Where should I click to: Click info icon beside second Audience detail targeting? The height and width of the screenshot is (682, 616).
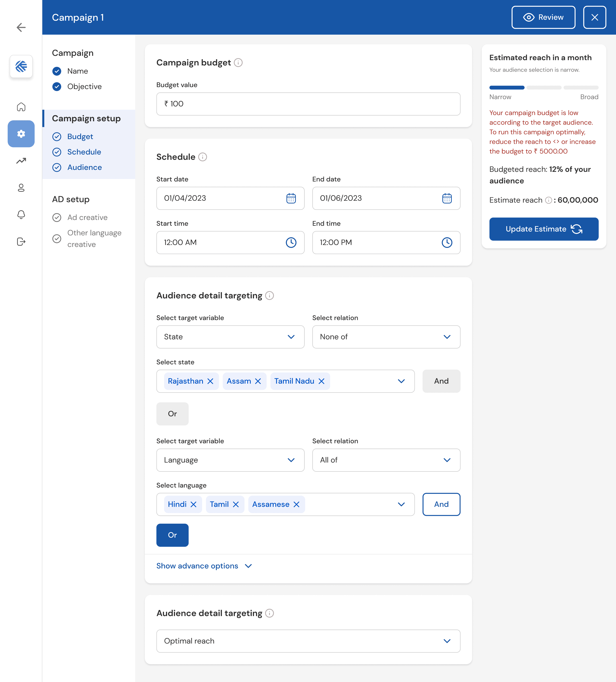pyautogui.click(x=270, y=613)
